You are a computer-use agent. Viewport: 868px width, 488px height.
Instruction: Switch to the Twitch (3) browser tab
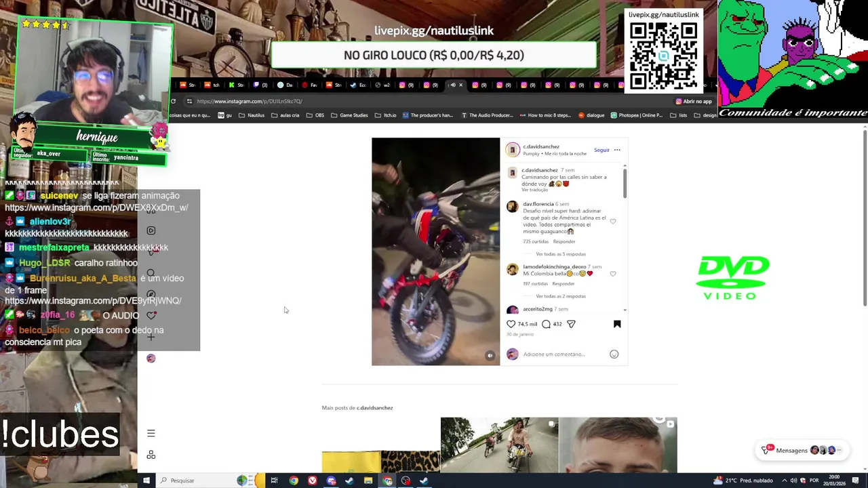click(x=261, y=85)
